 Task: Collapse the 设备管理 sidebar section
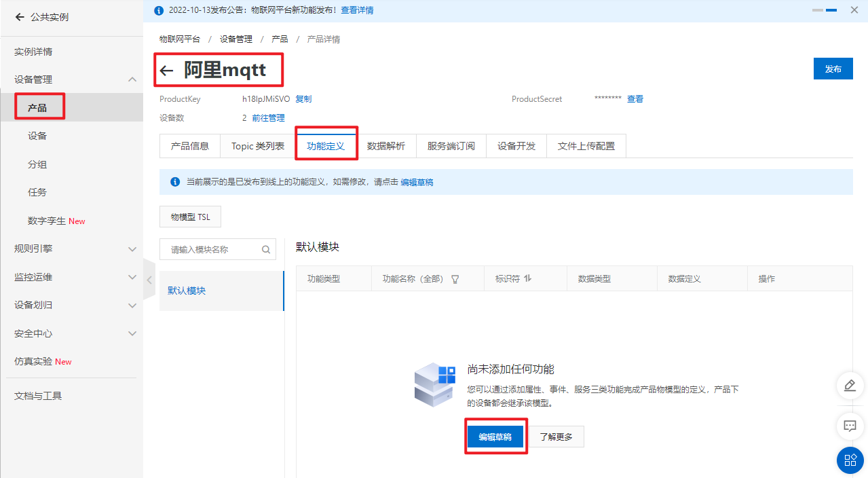click(132, 79)
